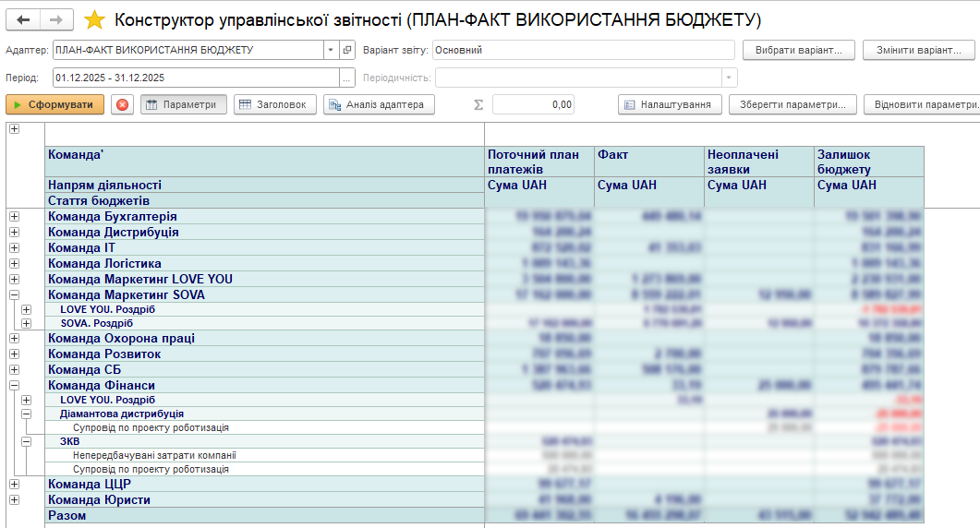980x528 pixels.
Task: Select the Неоплачені заявки column header
Action: tap(759, 162)
